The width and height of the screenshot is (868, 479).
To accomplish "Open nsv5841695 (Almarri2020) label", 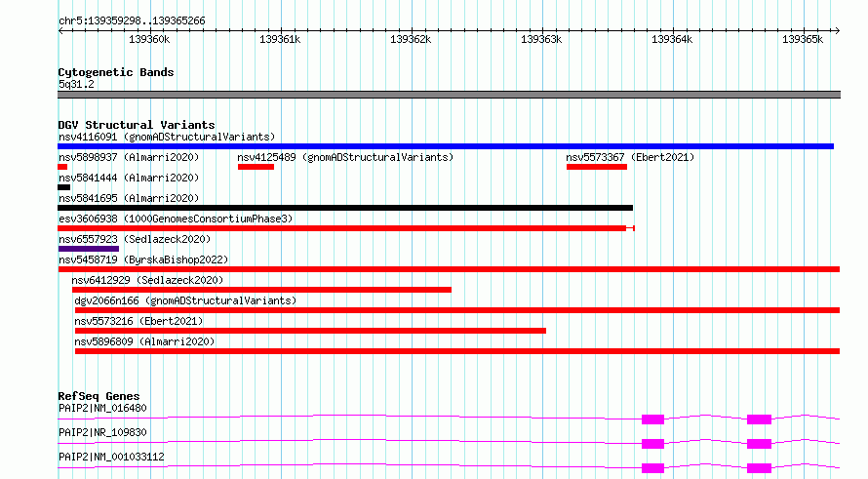I will tap(129, 198).
